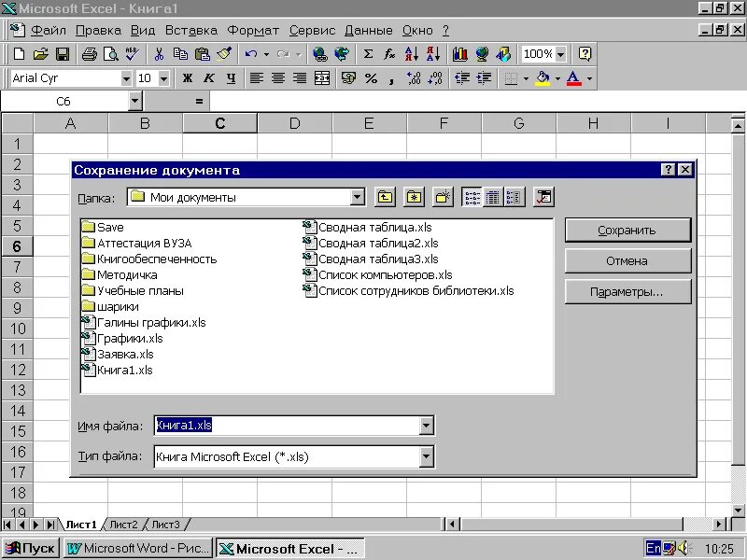Image resolution: width=747 pixels, height=560 pixels.
Task: Align cell text to the left
Action: pyautogui.click(x=256, y=78)
